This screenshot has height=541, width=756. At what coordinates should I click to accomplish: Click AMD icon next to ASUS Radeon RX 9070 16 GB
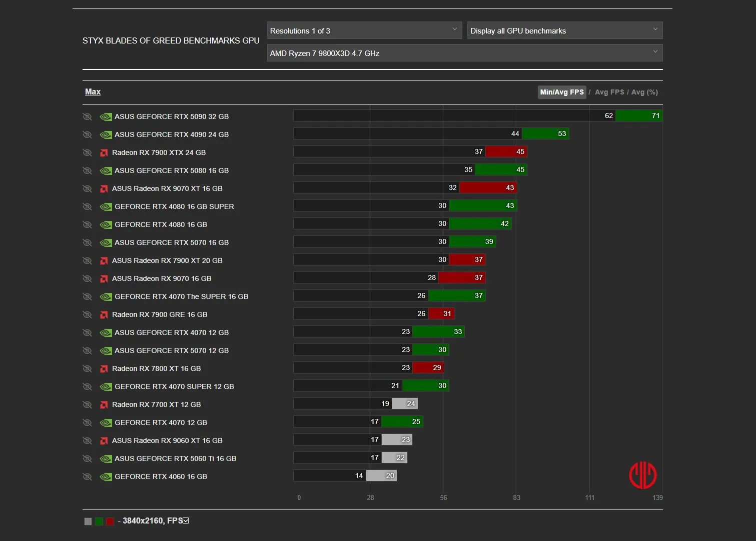click(104, 279)
